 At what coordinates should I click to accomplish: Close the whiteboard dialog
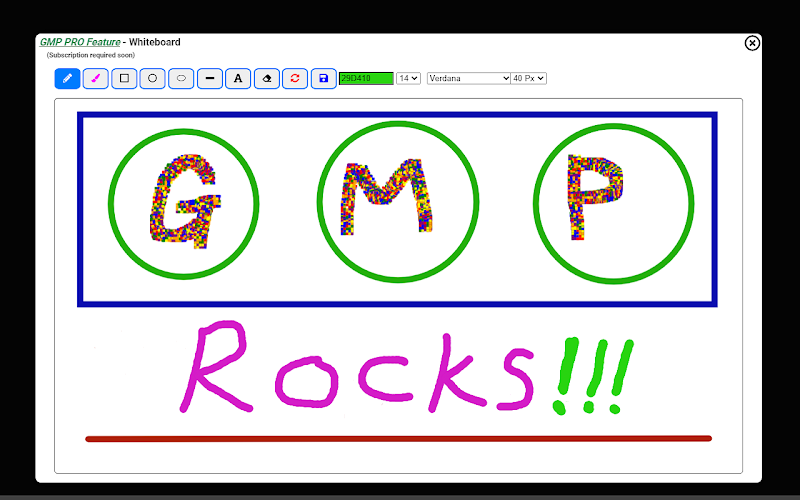pyautogui.click(x=752, y=43)
